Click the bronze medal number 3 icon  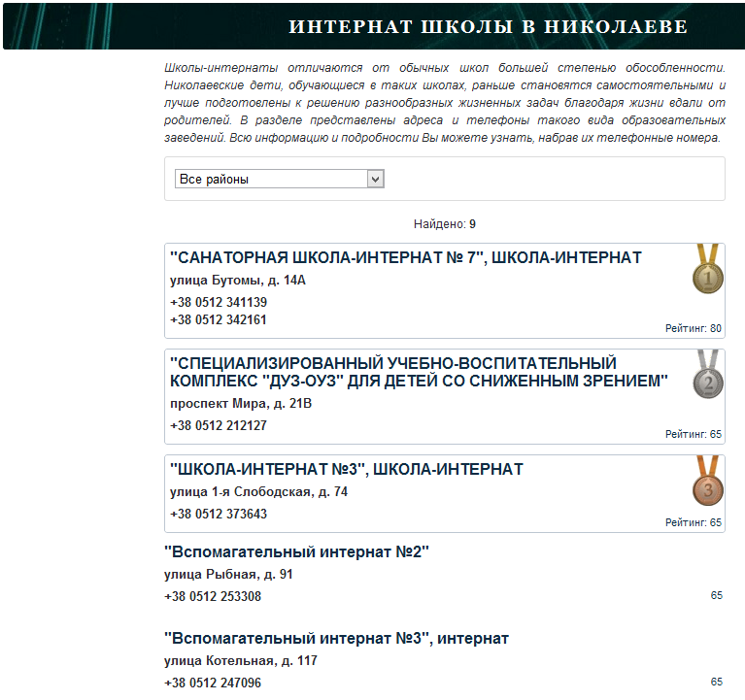click(707, 481)
